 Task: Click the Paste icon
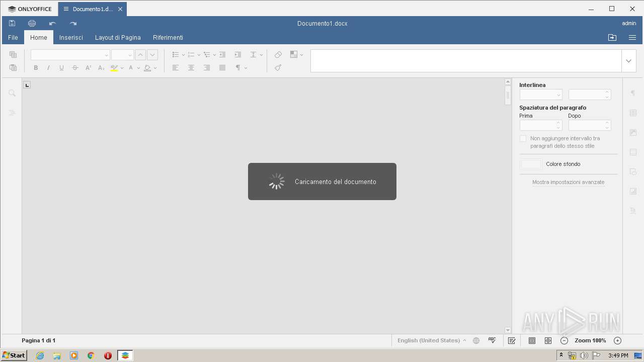(13, 68)
